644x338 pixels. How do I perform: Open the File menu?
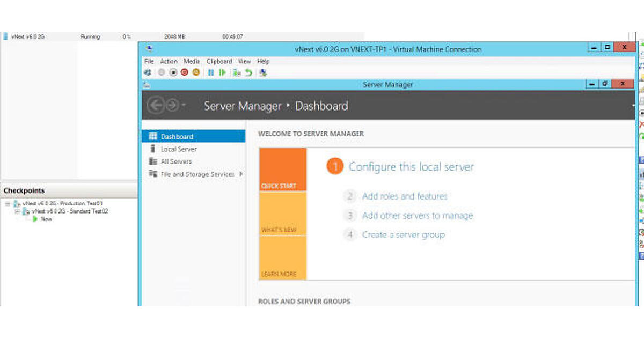pos(149,62)
